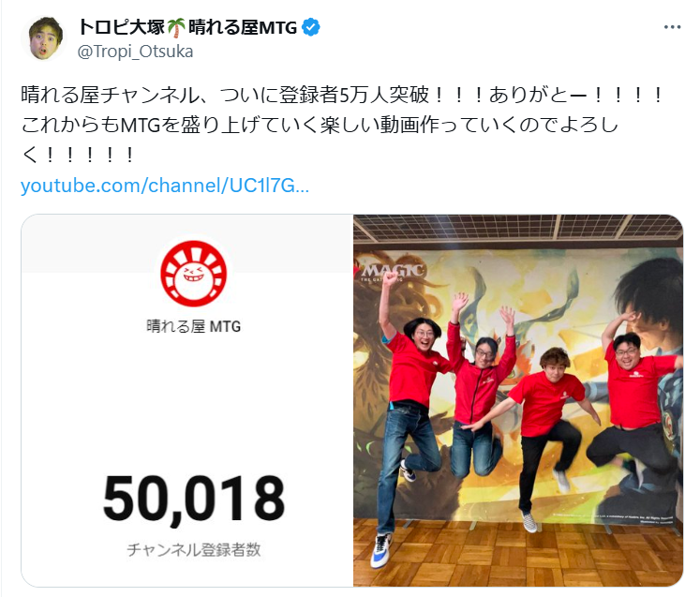
Task: Open the three-dot more options menu
Action: click(672, 27)
